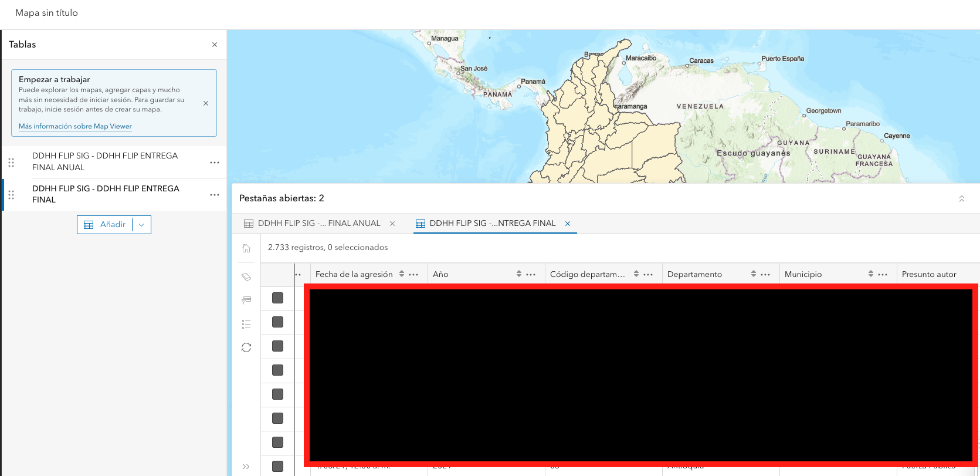980x476 pixels.
Task: Click Paramaribo on the map
Action: click(x=863, y=124)
